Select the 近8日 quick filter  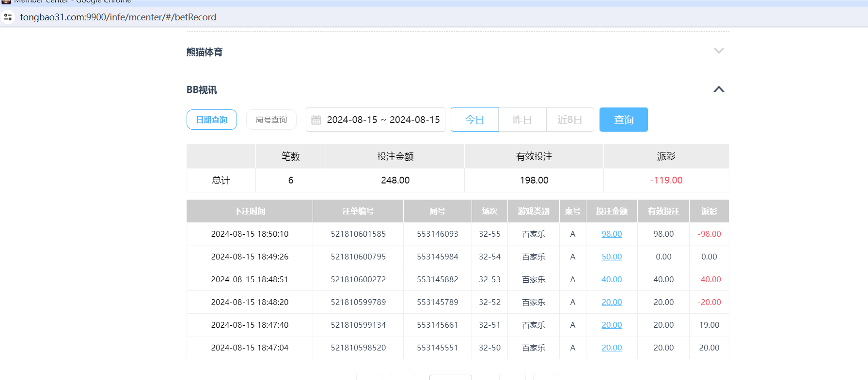pos(569,120)
